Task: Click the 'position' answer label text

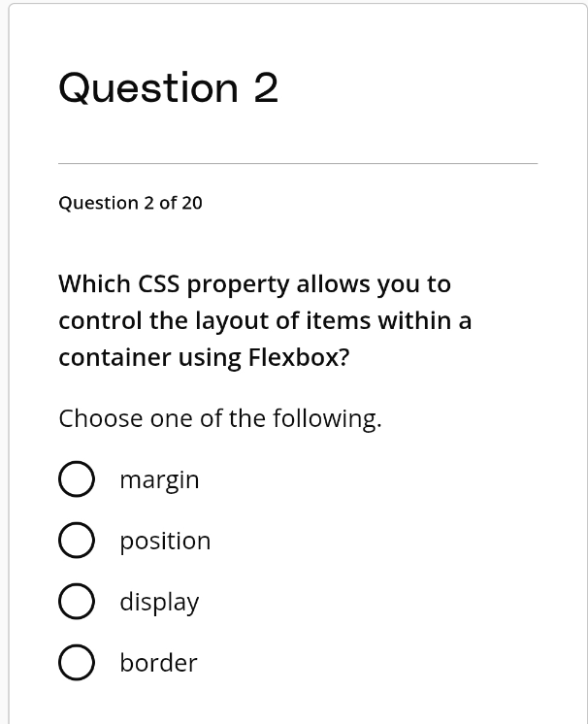Action: [x=165, y=542]
